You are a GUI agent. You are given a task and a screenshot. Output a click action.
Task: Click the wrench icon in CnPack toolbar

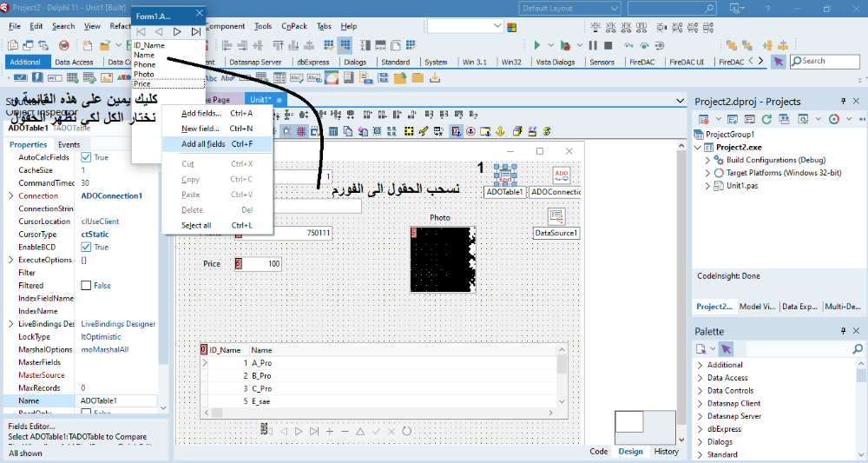(424, 131)
